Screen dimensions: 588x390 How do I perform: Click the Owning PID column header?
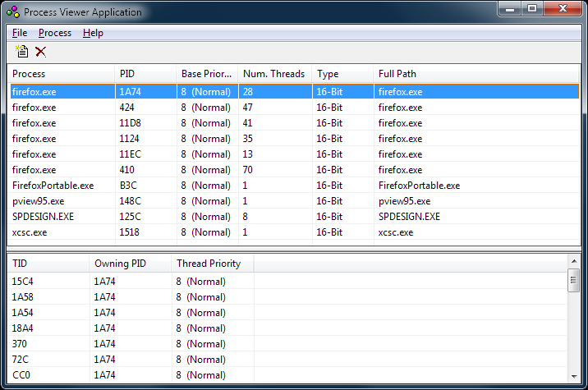tap(130, 264)
